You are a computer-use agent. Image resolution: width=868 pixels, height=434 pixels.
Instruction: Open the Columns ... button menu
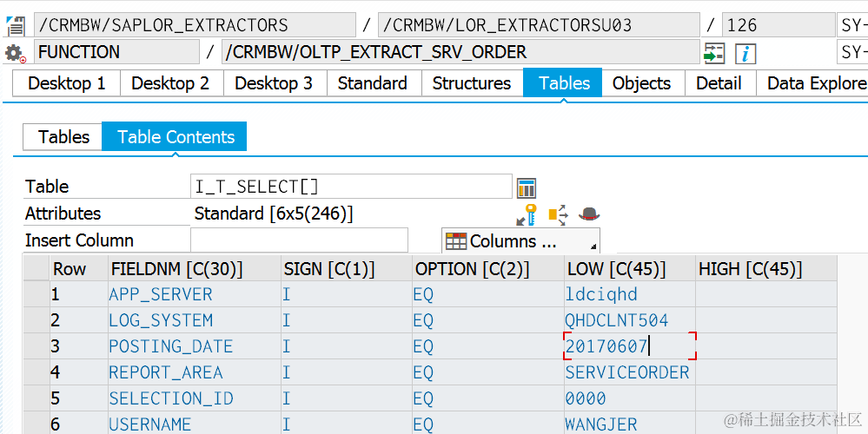pyautogui.click(x=520, y=241)
